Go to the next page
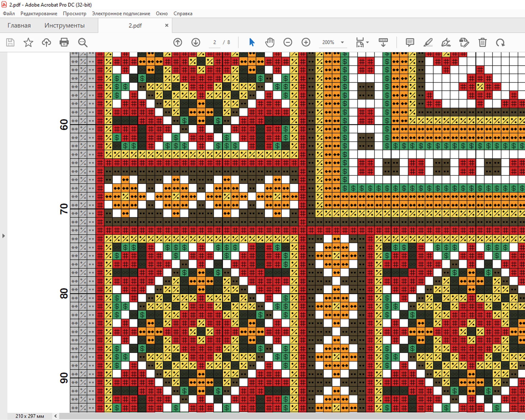 pyautogui.click(x=196, y=42)
